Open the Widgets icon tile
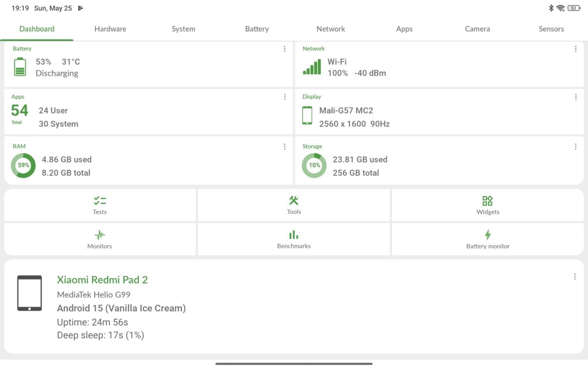This screenshot has height=368, width=588. tap(487, 201)
